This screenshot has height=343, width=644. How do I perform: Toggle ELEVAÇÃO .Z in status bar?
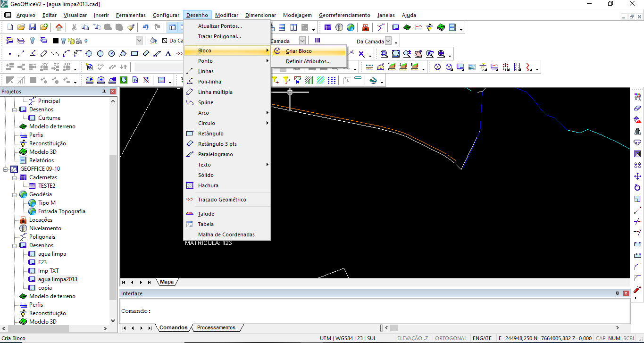[x=412, y=338]
